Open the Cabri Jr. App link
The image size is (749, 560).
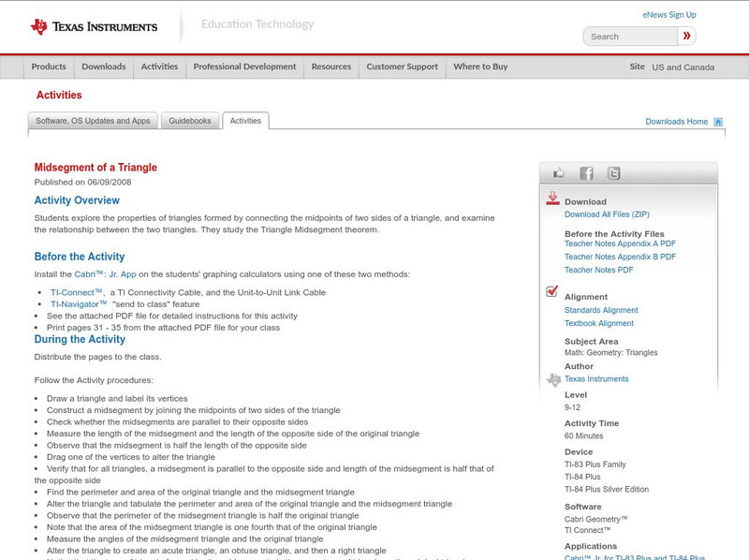click(105, 274)
